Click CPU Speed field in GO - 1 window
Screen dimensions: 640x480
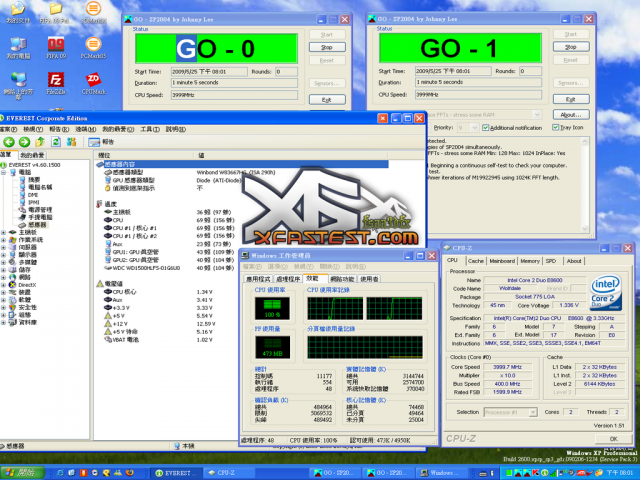pos(478,95)
